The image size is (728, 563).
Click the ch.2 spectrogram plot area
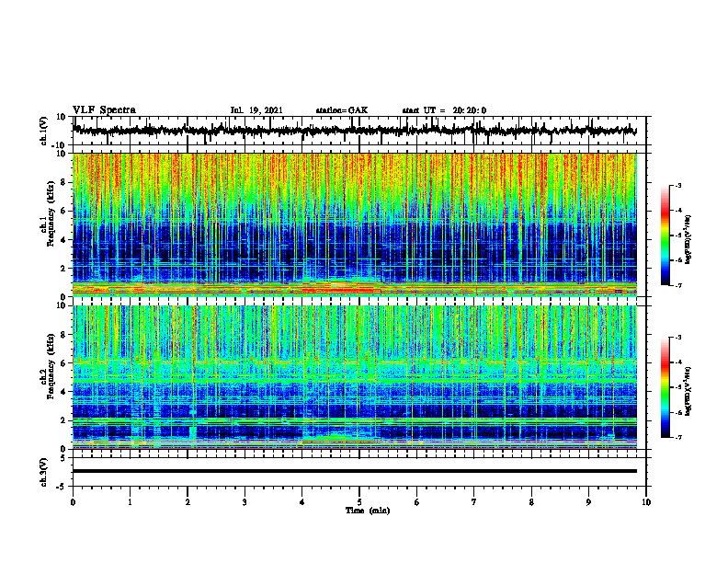coord(355,377)
